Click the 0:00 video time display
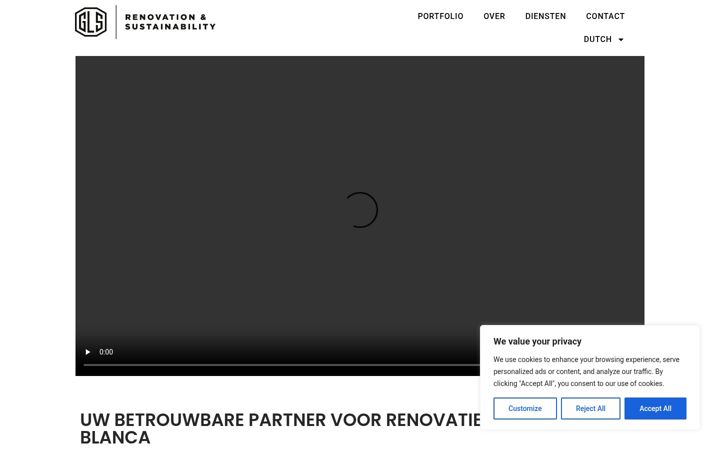The height and width of the screenshot is (450, 720). click(106, 352)
